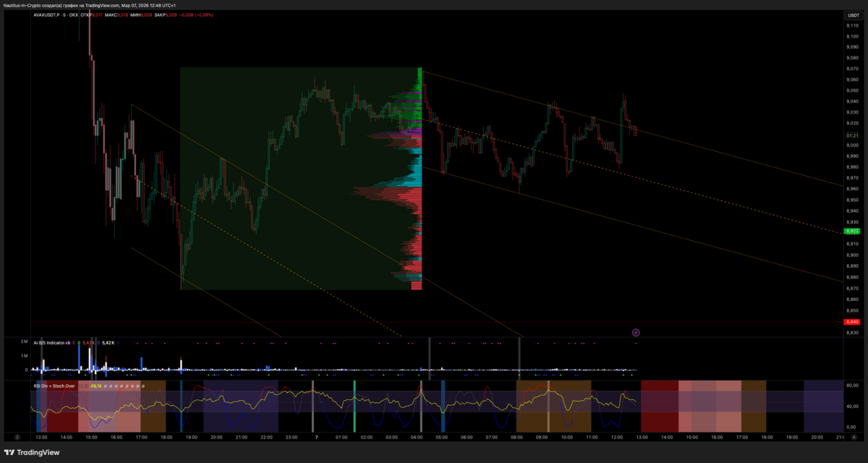Click the red 8,840 price label
The width and height of the screenshot is (868, 463).
pos(852,321)
